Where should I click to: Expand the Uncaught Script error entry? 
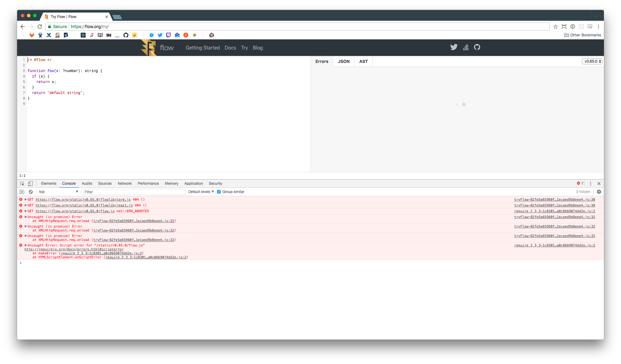tap(26, 245)
